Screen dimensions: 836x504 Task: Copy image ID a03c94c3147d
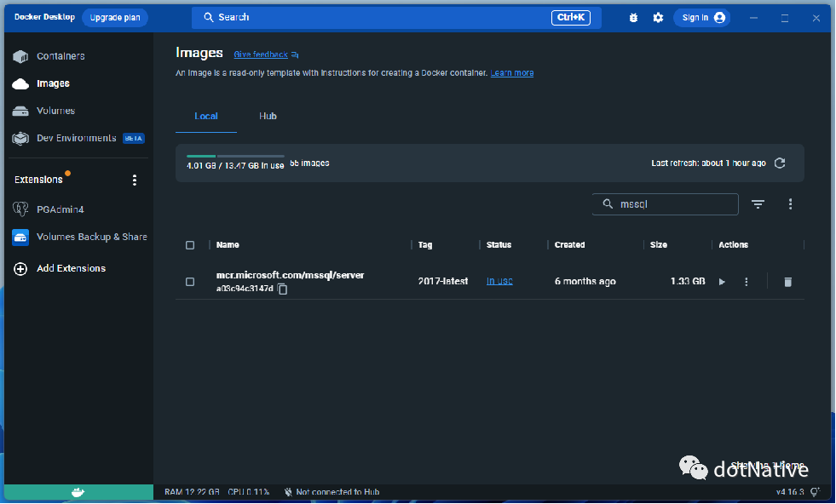[x=283, y=289]
